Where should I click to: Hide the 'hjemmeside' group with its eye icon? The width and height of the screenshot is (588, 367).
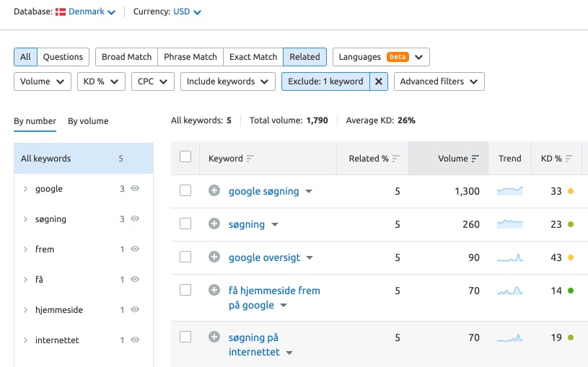coord(135,310)
